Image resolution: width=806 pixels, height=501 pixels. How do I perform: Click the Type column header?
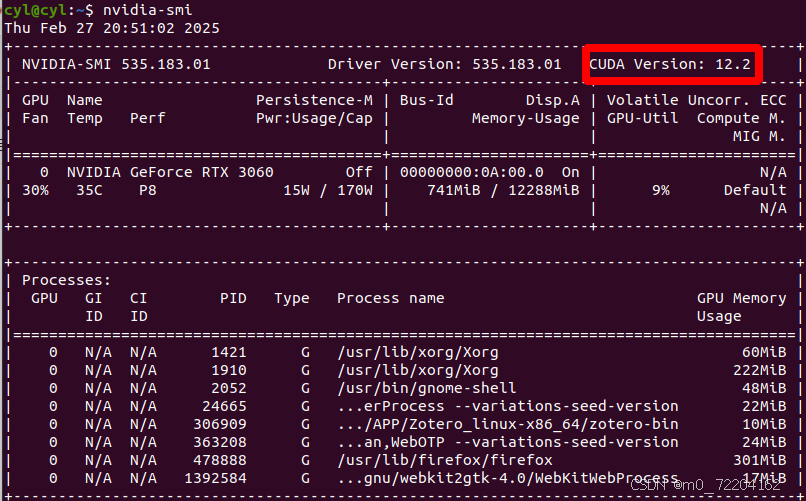click(291, 299)
